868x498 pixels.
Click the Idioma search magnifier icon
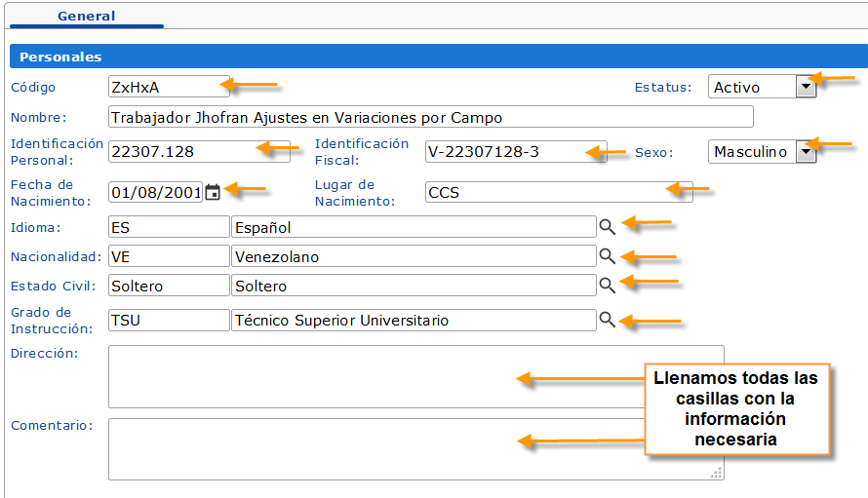click(x=607, y=227)
